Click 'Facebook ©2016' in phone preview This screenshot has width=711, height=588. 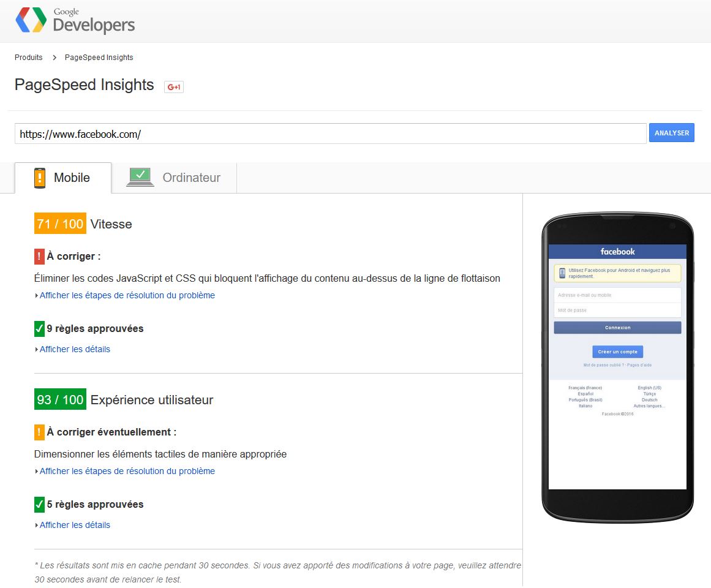[617, 414]
